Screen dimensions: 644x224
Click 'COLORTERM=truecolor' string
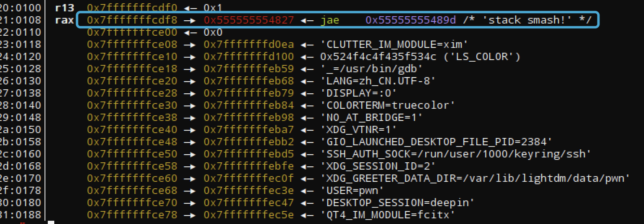click(388, 105)
